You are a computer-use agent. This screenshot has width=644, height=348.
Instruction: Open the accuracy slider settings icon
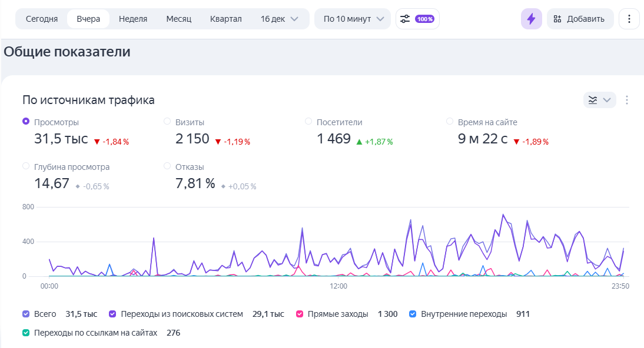pos(405,19)
